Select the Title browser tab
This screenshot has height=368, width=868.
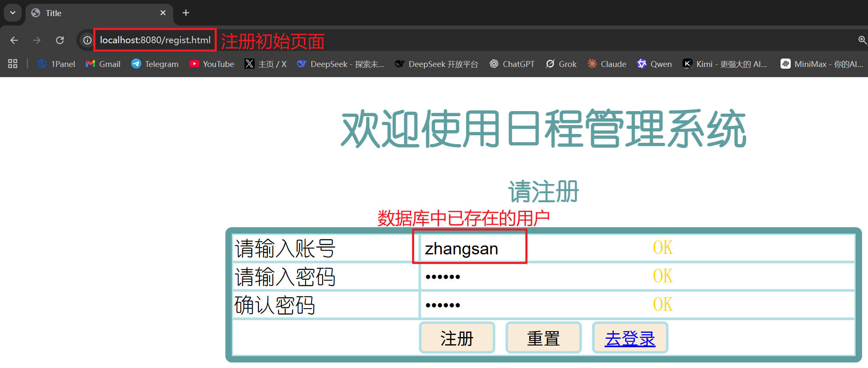[93, 13]
